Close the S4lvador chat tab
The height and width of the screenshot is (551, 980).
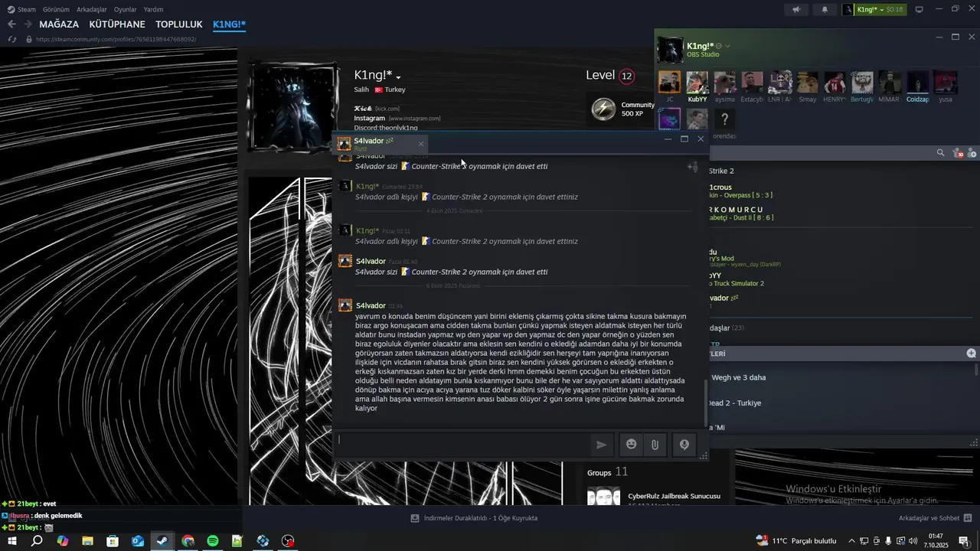click(x=420, y=144)
